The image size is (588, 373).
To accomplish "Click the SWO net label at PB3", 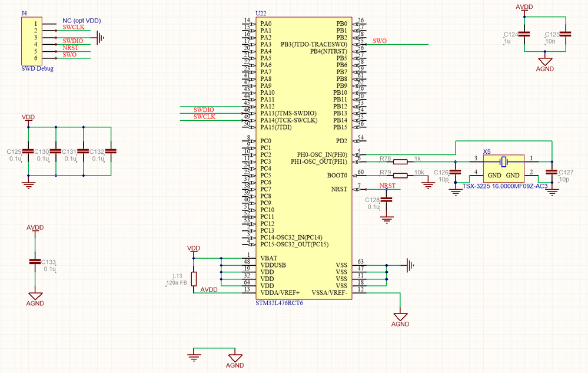I will click(380, 41).
